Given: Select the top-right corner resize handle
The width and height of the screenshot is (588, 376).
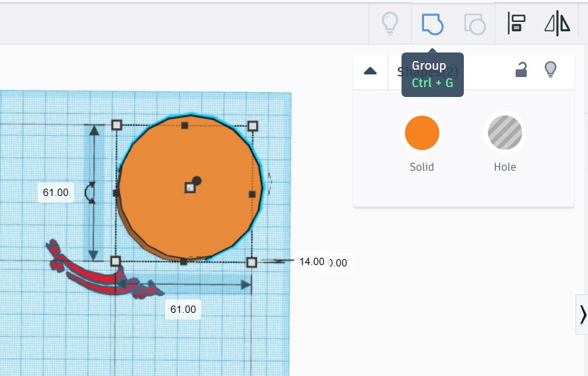Looking at the screenshot, I should pos(253,126).
